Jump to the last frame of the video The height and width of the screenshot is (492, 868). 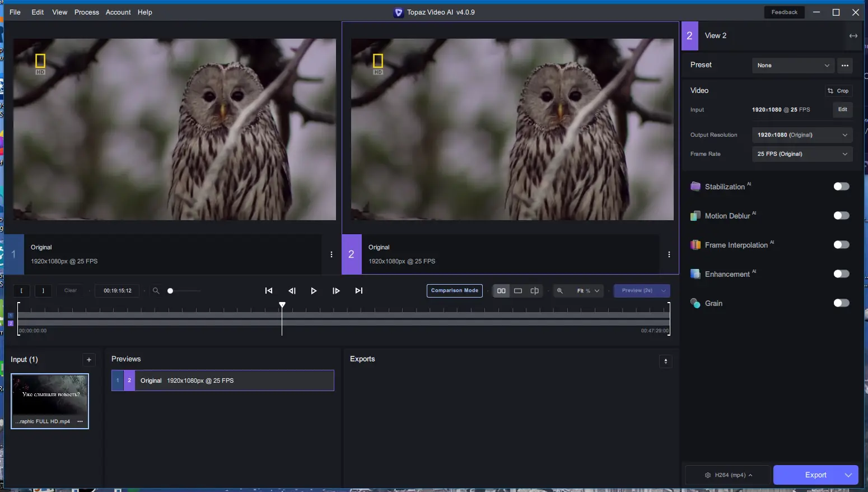[359, 291]
